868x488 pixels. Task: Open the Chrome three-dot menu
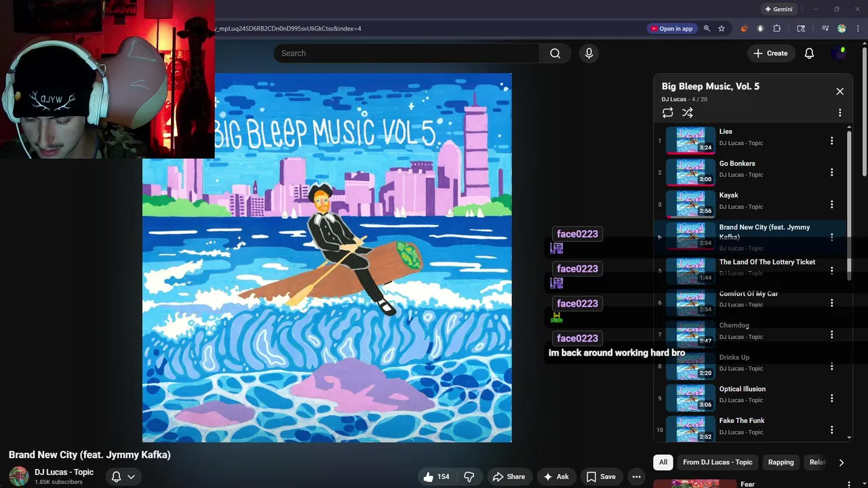pyautogui.click(x=858, y=28)
